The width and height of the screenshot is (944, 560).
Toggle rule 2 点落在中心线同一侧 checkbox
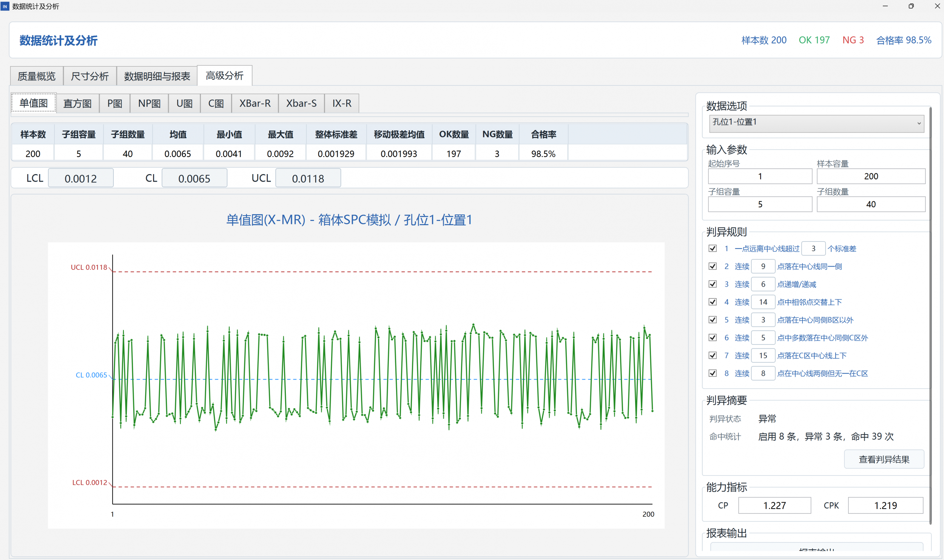[713, 266]
